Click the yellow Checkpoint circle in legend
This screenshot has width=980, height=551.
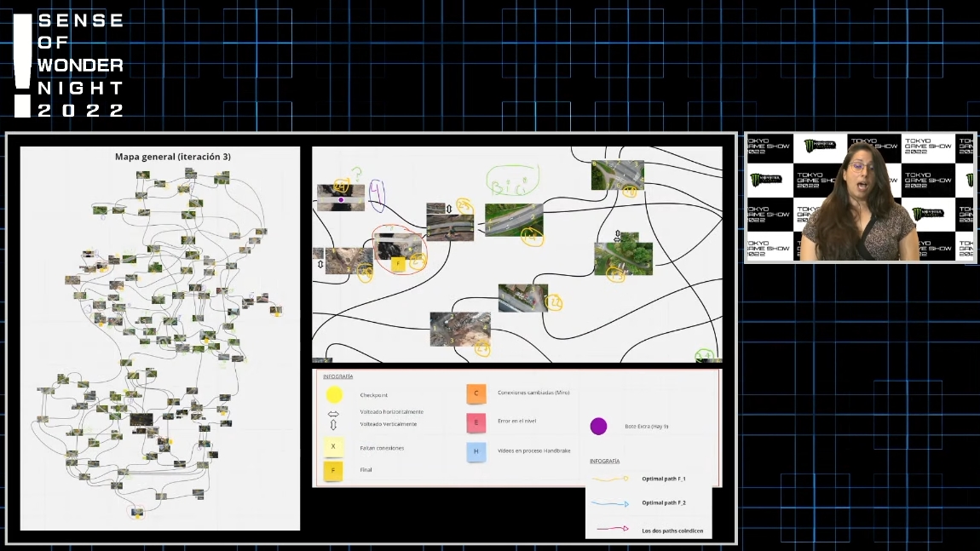334,394
